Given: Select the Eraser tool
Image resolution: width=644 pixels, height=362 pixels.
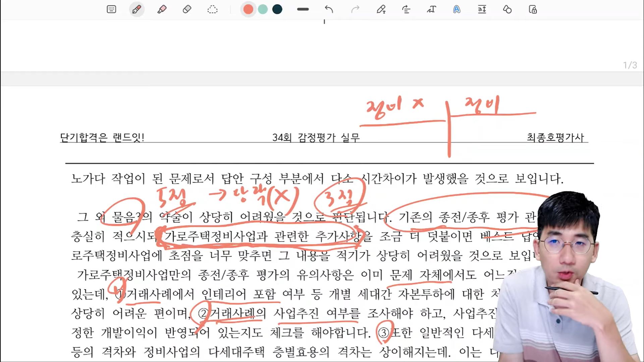Looking at the screenshot, I should pos(187,9).
